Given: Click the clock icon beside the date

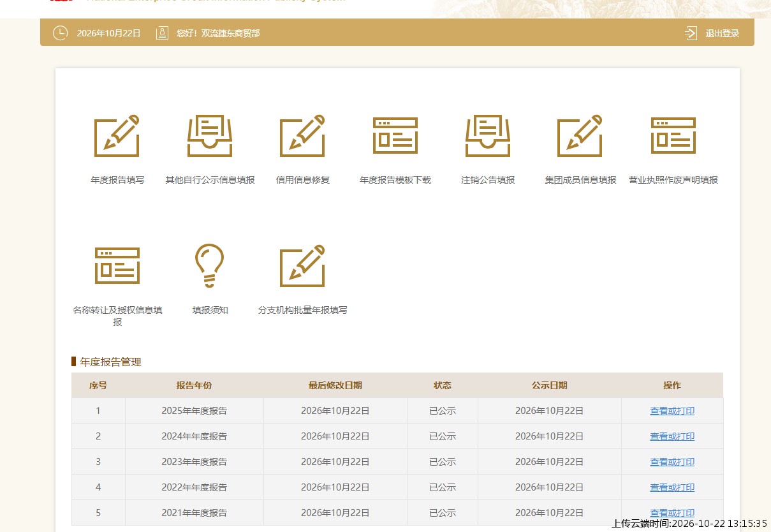Looking at the screenshot, I should (60, 33).
